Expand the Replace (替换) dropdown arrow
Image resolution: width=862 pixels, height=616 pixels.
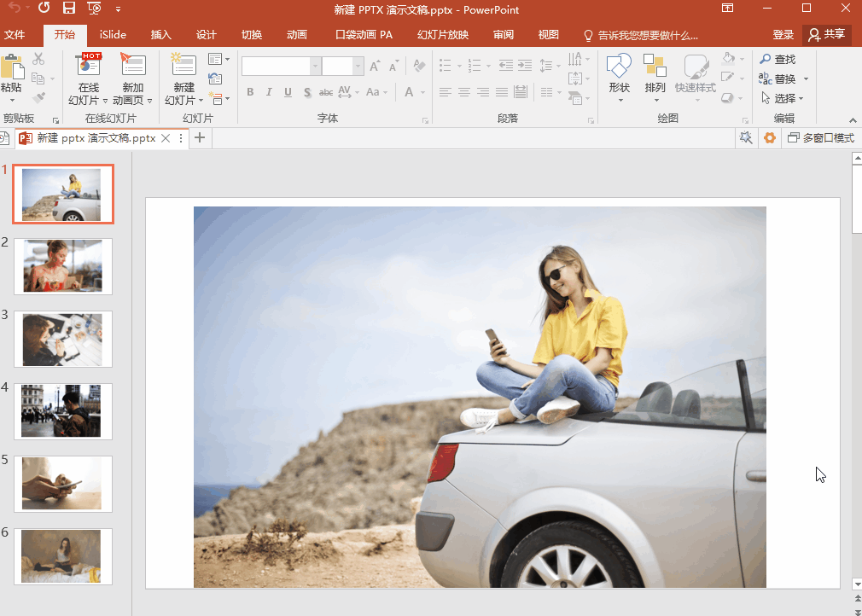point(806,79)
